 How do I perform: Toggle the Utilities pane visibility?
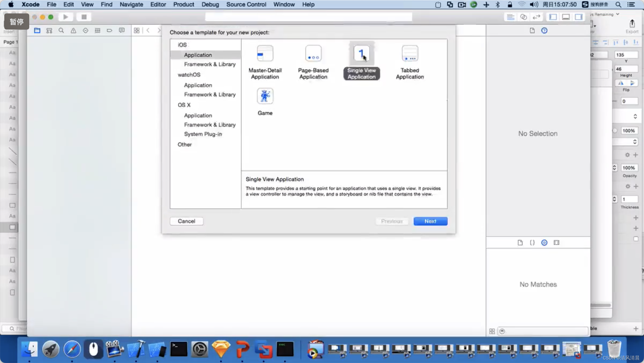tap(579, 17)
